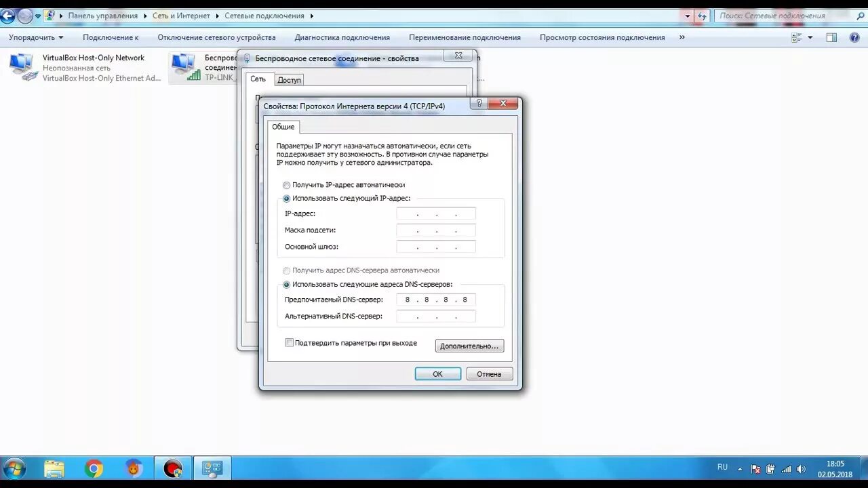Click Переименование подключения
Screen dimensions: 868x488
tap(465, 37)
